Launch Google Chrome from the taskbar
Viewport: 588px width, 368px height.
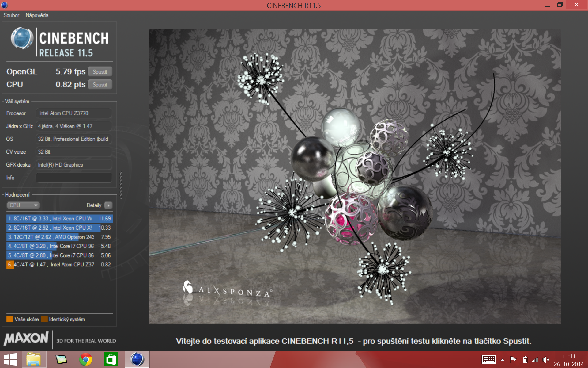85,359
